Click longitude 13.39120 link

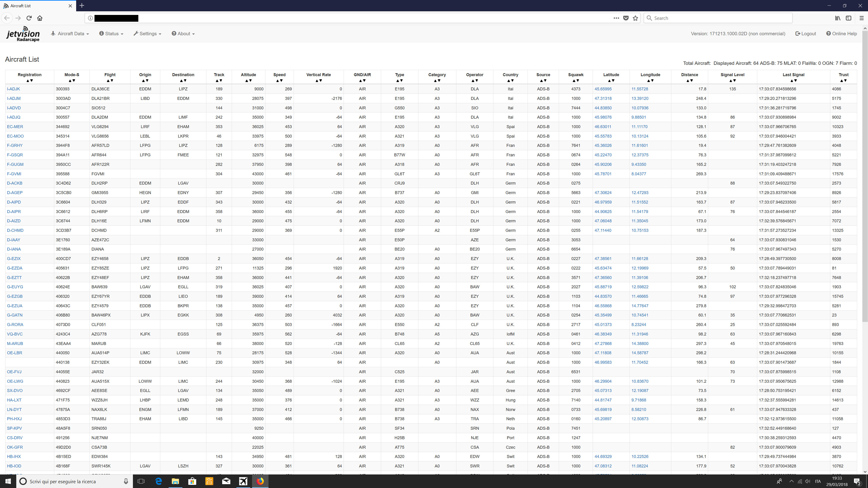coord(640,99)
